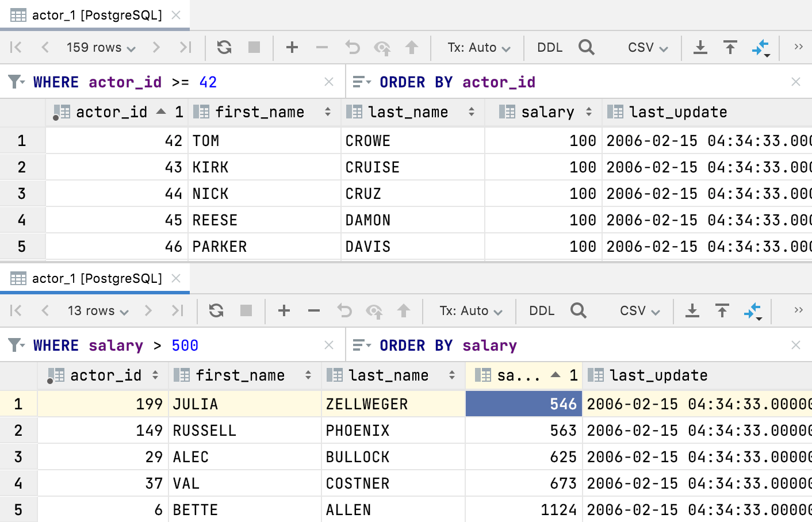Open search within the data grid
Screen dimensions: 812x522
tap(587, 47)
